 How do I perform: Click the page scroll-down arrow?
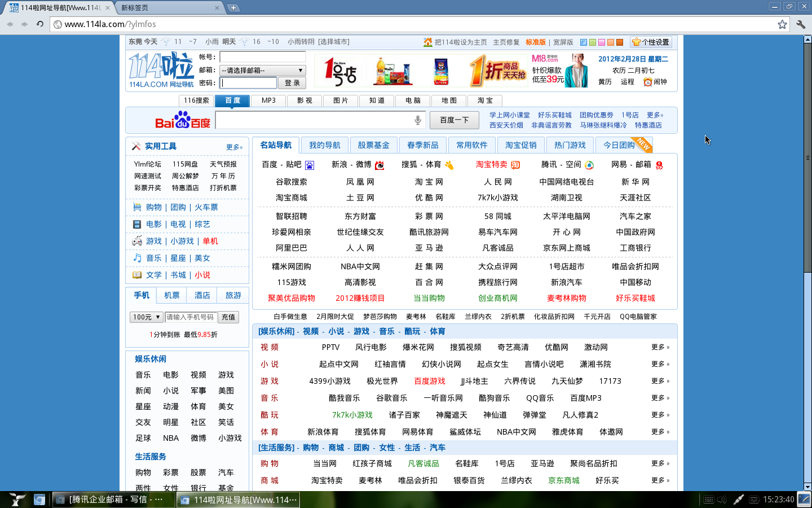pyautogui.click(x=807, y=487)
